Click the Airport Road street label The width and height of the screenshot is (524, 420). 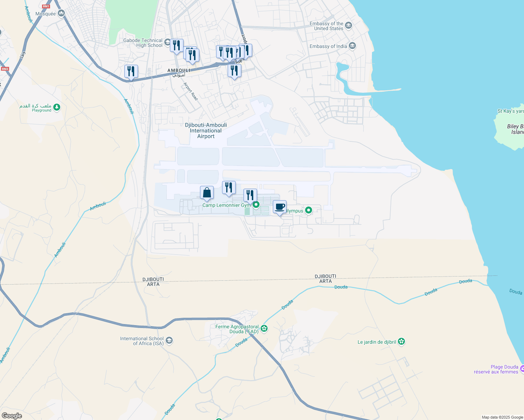[x=191, y=91]
